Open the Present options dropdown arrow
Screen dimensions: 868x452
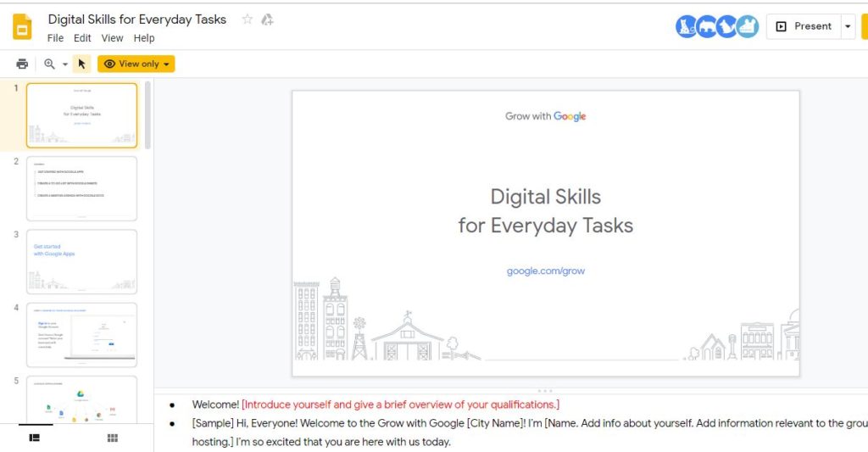pyautogui.click(x=848, y=26)
